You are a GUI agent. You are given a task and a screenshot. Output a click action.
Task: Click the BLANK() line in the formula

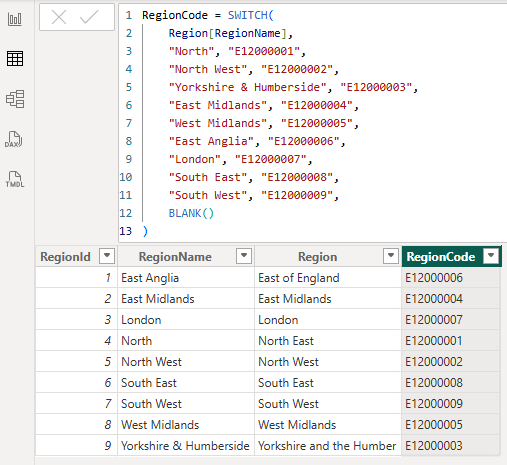pos(191,213)
